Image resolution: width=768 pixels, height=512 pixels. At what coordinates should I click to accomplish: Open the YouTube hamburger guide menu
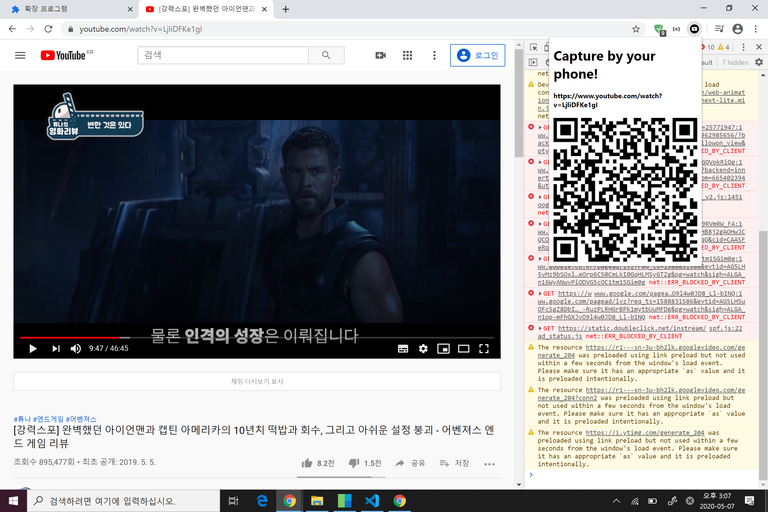[x=20, y=55]
